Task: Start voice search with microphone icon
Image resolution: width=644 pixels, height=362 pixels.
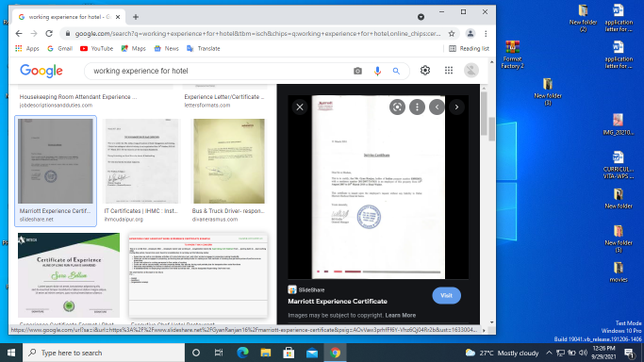Action: click(377, 71)
